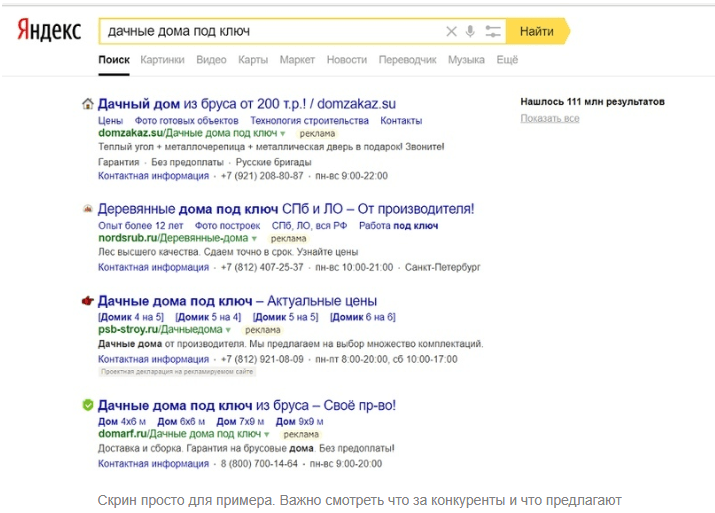This screenshot has width=715, height=513.
Task: Open 'Дачные дома под ключ из бруса' result
Action: click(x=247, y=405)
